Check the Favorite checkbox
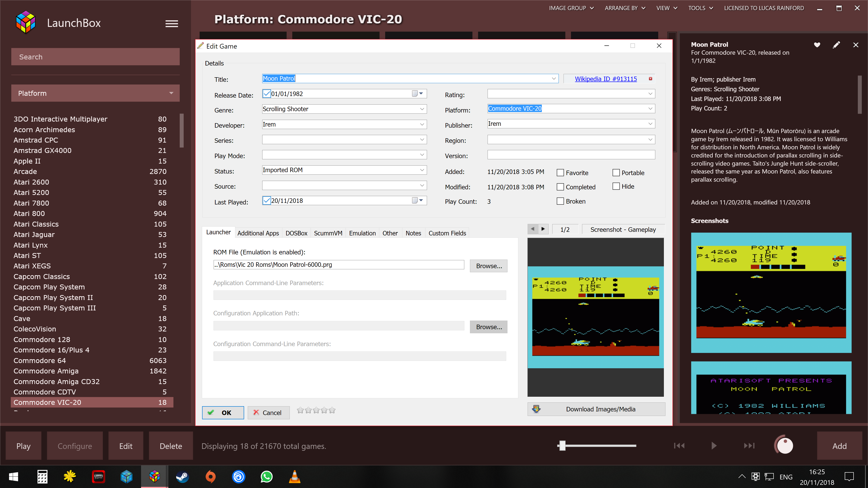 (x=560, y=173)
